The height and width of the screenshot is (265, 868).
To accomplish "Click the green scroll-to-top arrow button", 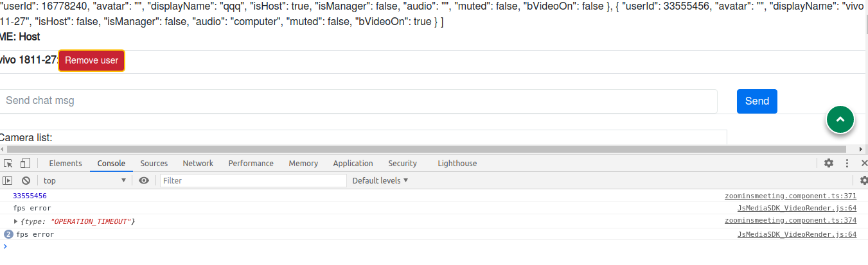I will pos(840,119).
